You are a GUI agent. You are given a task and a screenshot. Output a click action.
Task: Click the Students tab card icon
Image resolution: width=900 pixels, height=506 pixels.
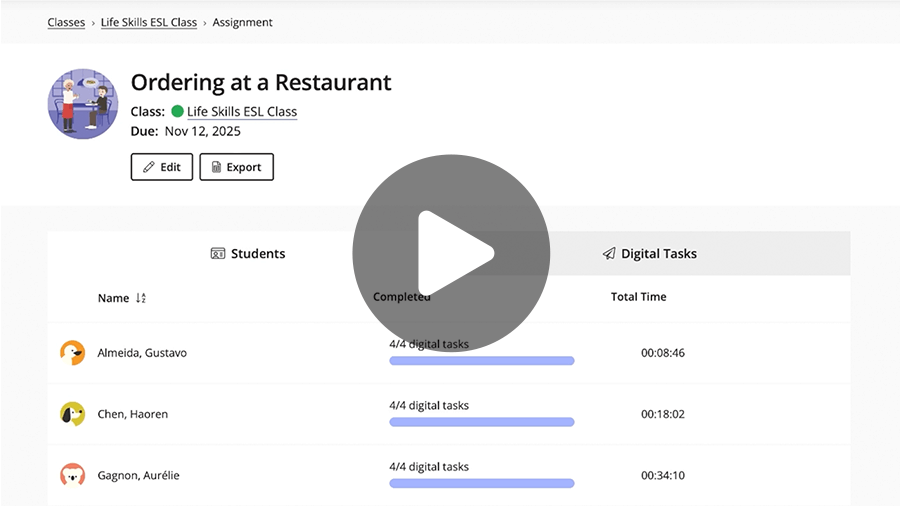pyautogui.click(x=218, y=254)
